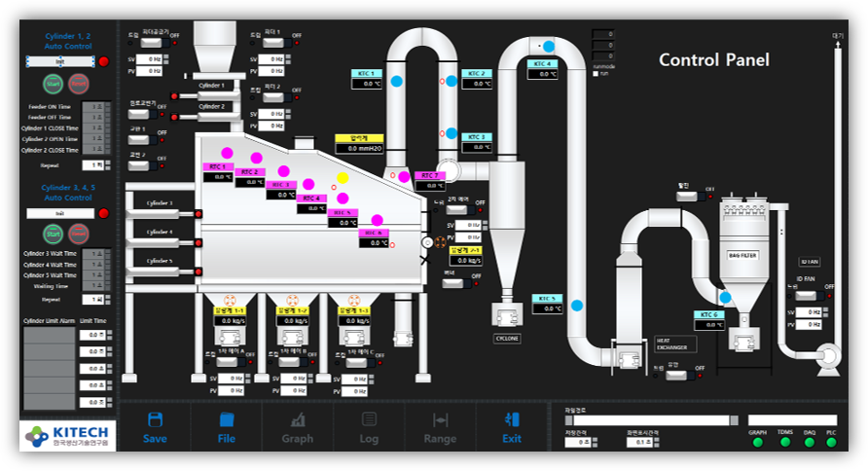Toggle the 피더 1 switch
This screenshot has height=471, width=868.
(x=275, y=43)
